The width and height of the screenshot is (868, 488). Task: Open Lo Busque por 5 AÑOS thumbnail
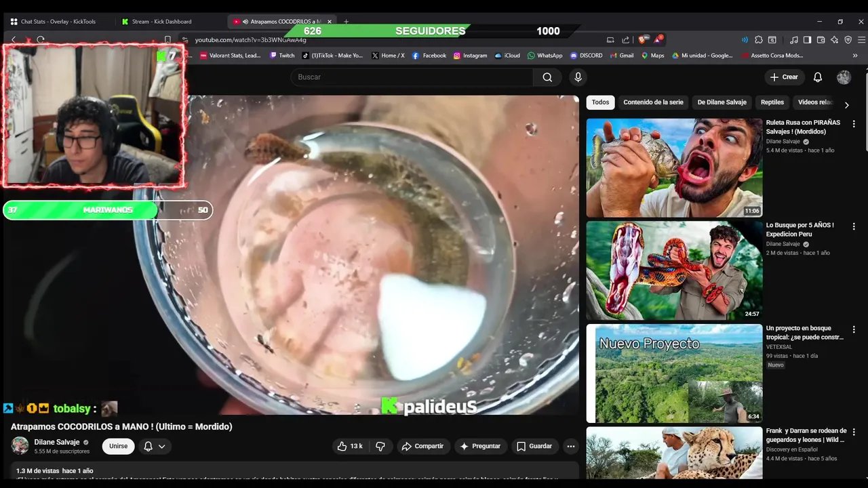point(674,270)
